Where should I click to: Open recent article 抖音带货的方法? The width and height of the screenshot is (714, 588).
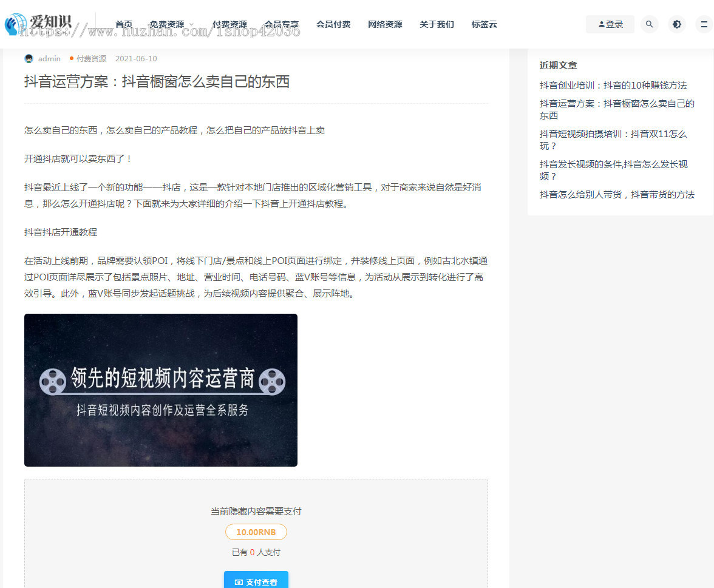click(617, 194)
